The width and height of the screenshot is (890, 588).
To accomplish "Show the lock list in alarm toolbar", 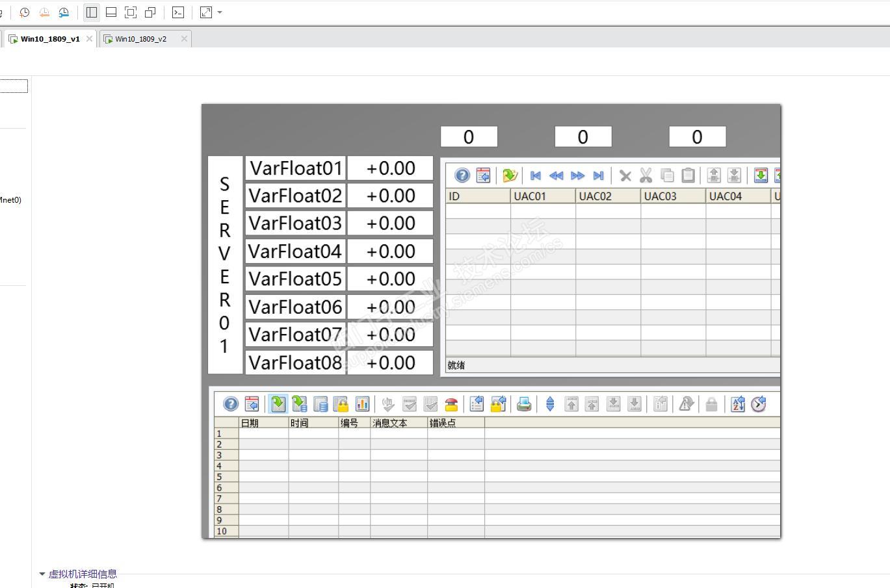I will click(x=341, y=404).
